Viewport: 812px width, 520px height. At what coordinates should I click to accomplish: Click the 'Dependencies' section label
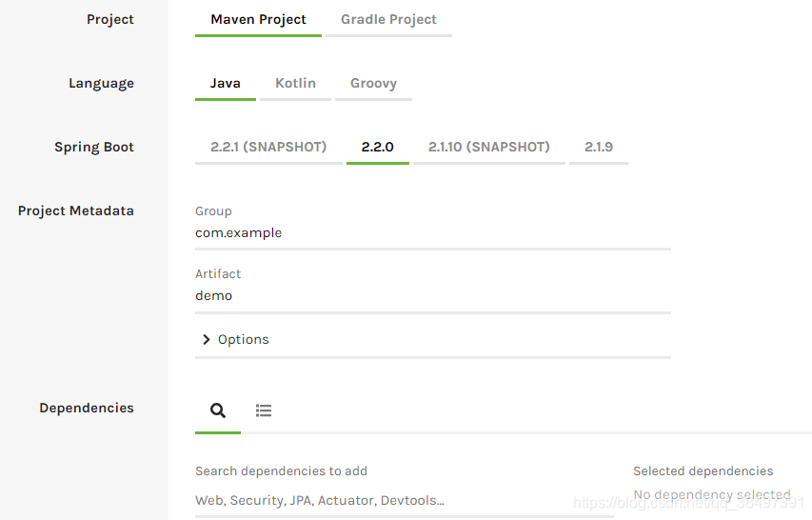(x=87, y=409)
